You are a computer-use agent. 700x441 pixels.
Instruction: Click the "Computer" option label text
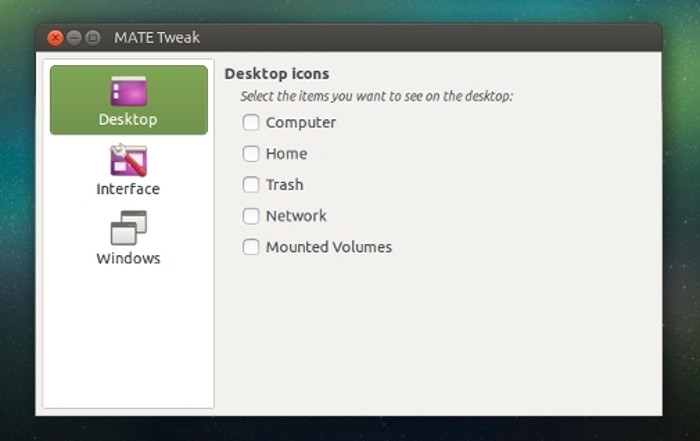tap(301, 123)
